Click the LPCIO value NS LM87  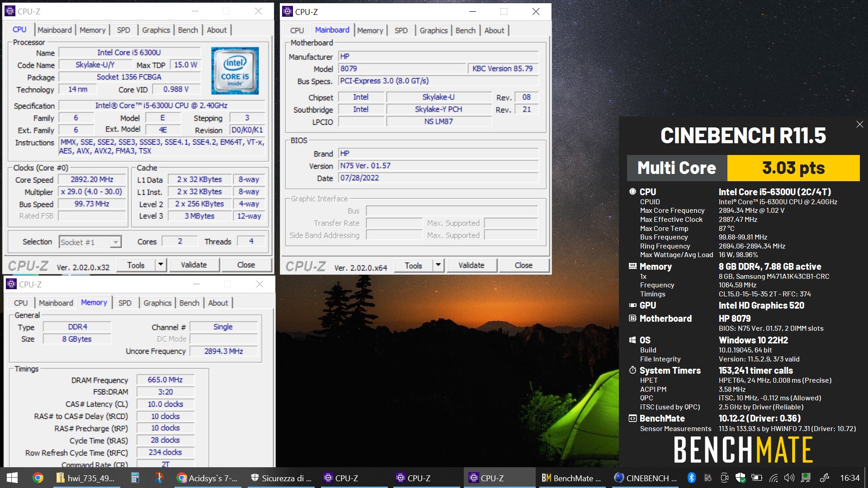439,121
